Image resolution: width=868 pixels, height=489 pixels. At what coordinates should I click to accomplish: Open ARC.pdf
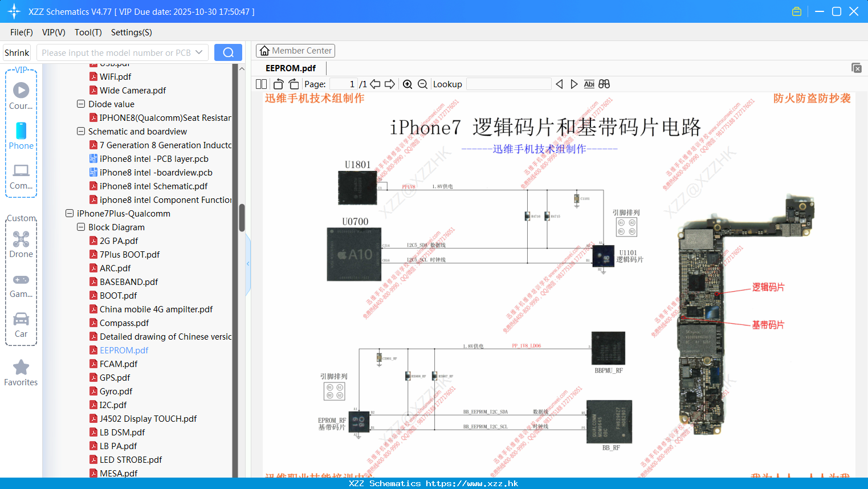(115, 268)
